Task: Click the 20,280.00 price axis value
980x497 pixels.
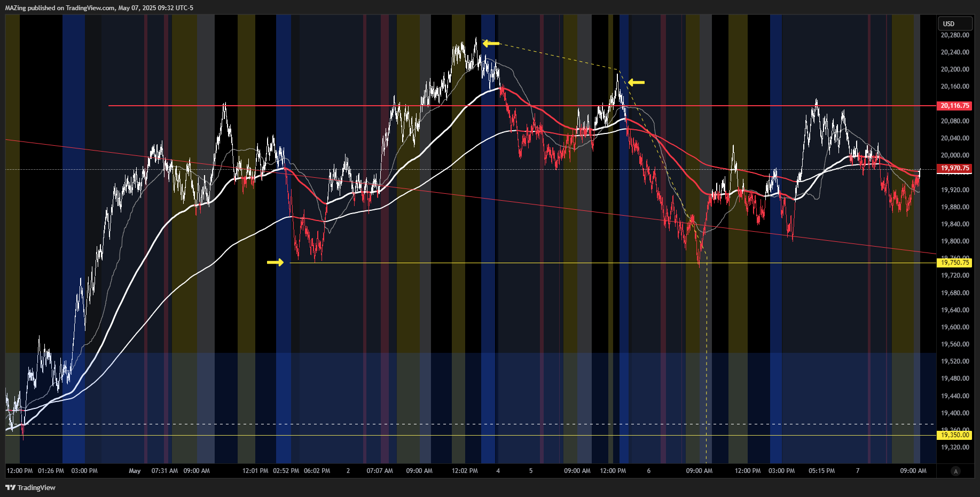Action: point(955,35)
